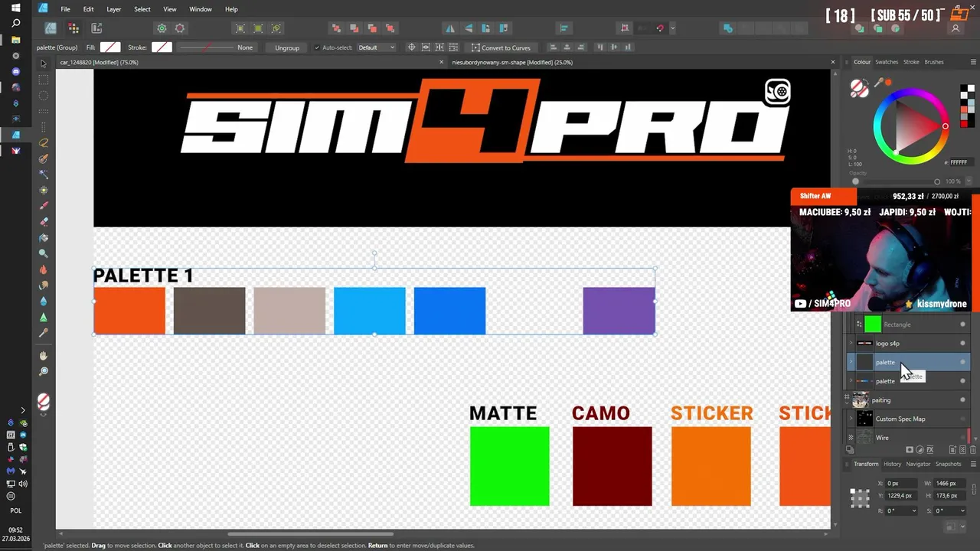Click the boolean Add operation icon

pyautogui.click(x=728, y=28)
